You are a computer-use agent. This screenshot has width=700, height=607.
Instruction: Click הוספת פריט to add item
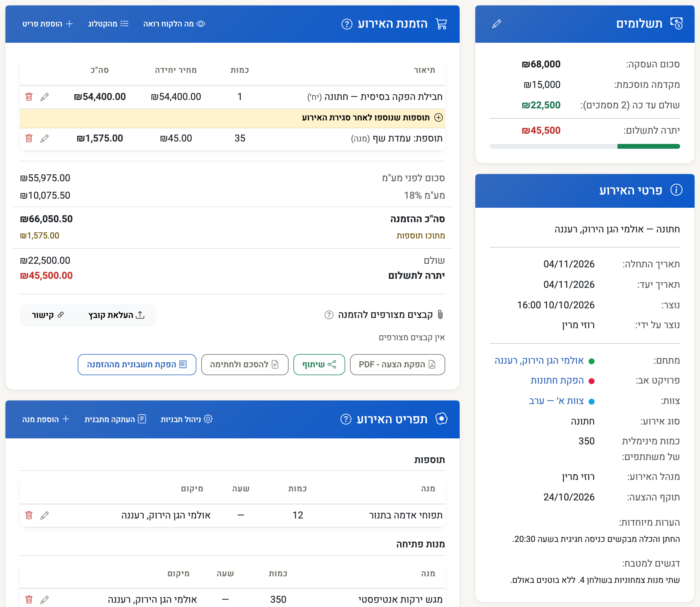(x=47, y=24)
